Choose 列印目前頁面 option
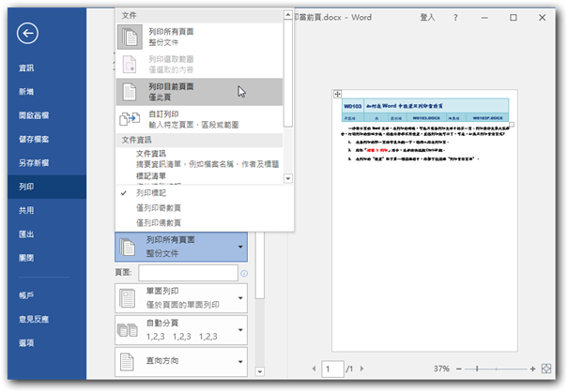568x392 pixels. coord(199,92)
